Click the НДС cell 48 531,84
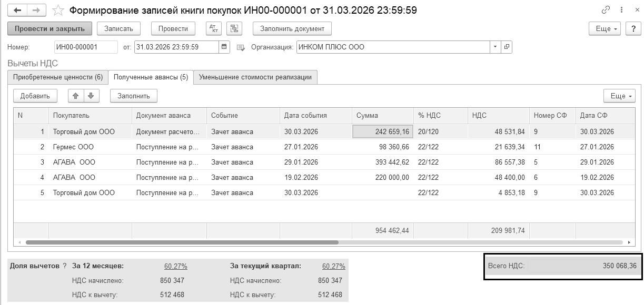Image resolution: width=644 pixels, height=305 pixels. pyautogui.click(x=498, y=131)
